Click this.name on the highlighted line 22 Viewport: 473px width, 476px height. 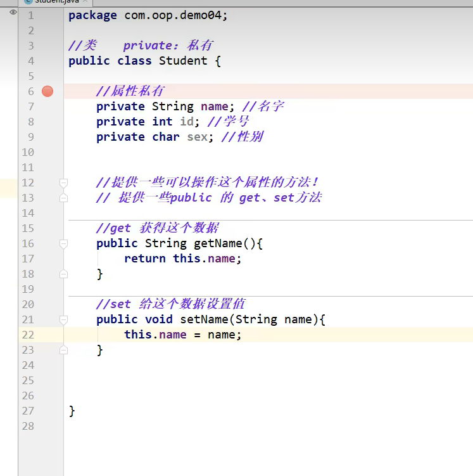pyautogui.click(x=155, y=335)
